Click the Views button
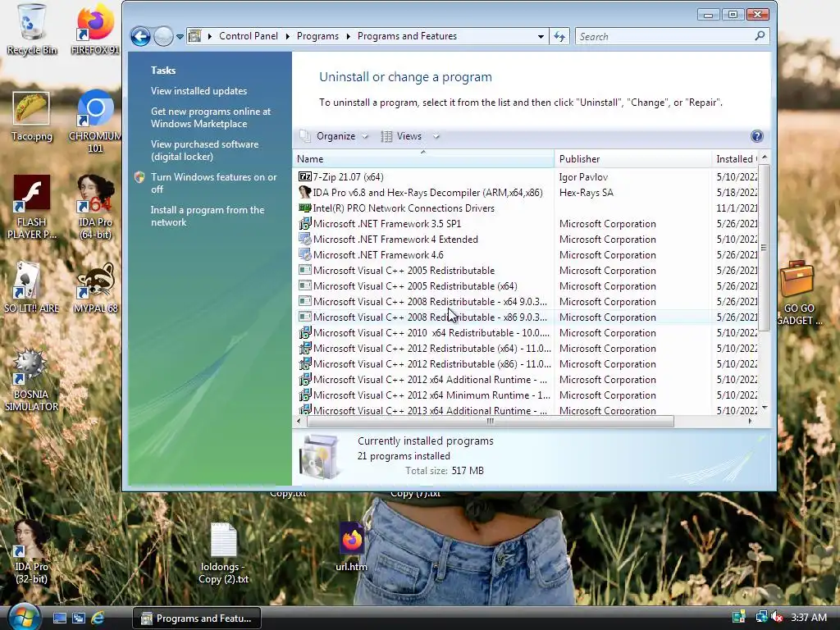 (402, 136)
